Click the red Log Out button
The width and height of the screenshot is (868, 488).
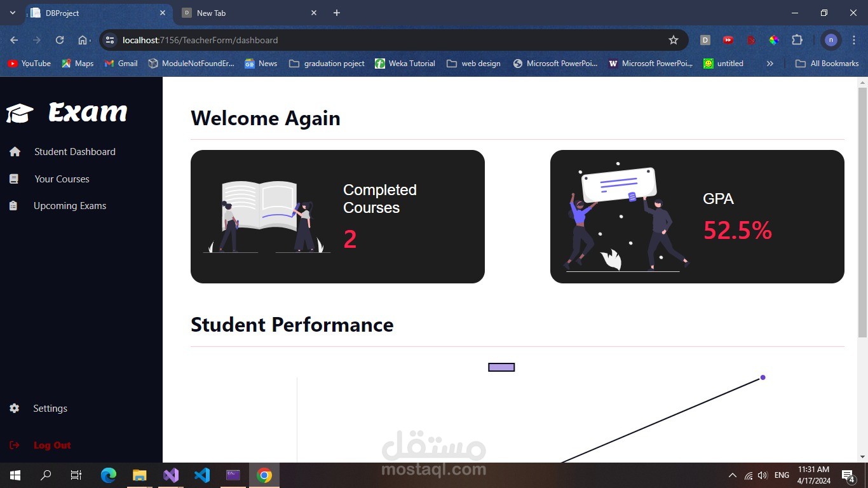51,445
